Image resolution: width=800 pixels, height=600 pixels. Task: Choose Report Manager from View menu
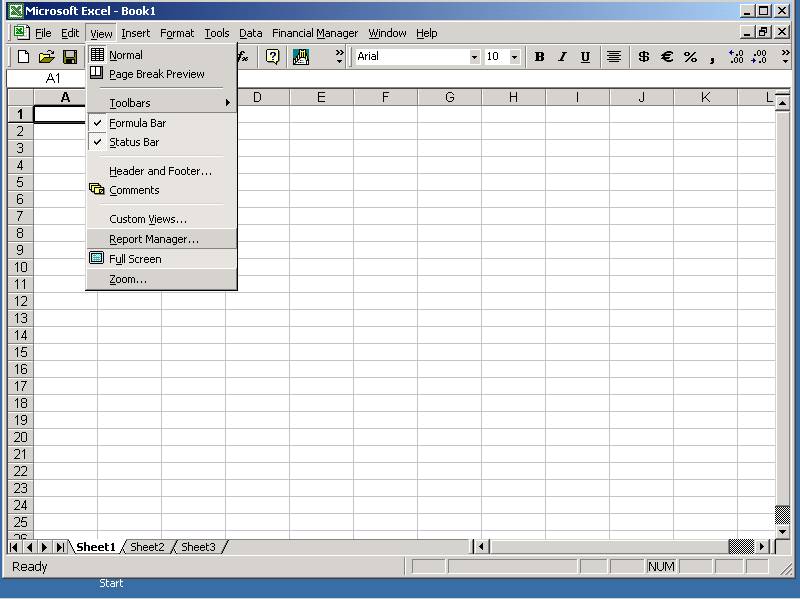click(x=154, y=239)
